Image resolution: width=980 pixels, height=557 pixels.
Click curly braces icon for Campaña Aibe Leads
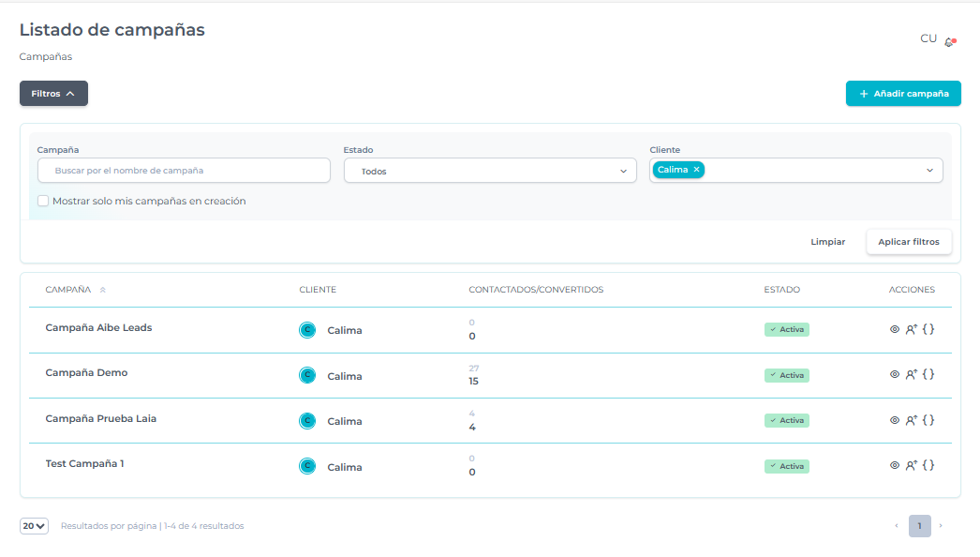pyautogui.click(x=928, y=329)
